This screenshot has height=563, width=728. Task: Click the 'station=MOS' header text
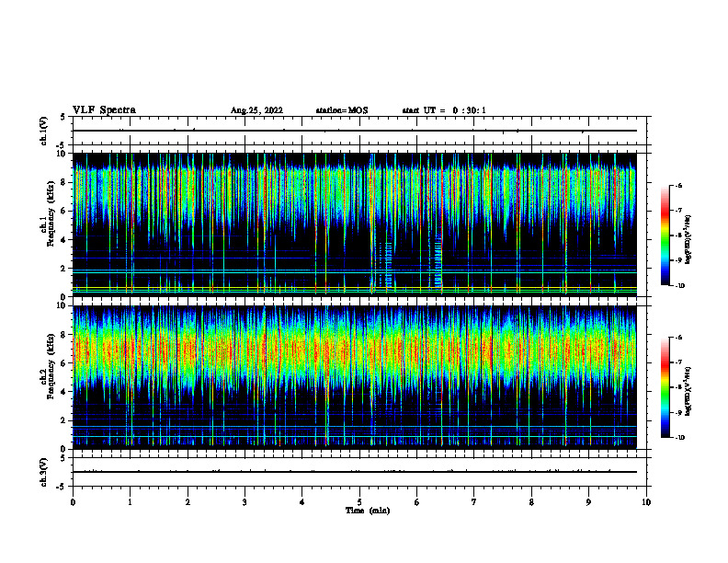[x=342, y=110]
